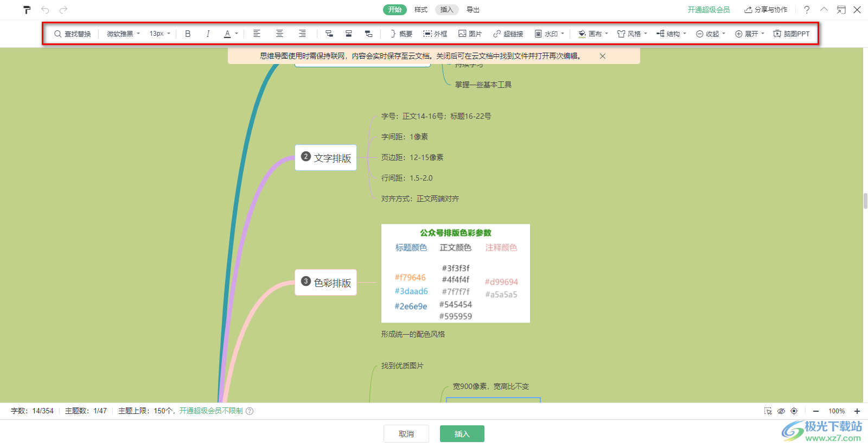868x447 pixels.
Task: Add a 概要 summary bracket
Action: [401, 34]
